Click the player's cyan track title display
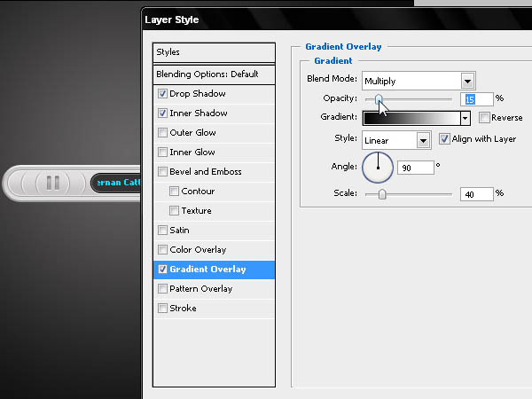 (x=116, y=183)
